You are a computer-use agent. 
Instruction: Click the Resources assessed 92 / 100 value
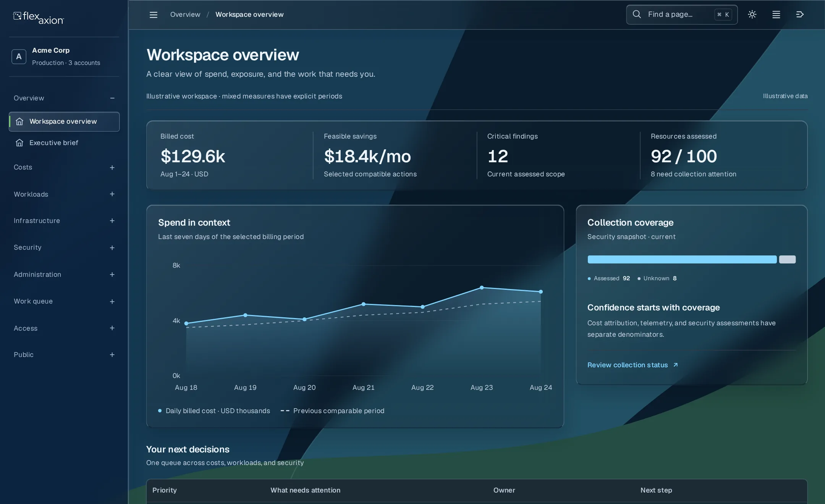click(x=684, y=156)
